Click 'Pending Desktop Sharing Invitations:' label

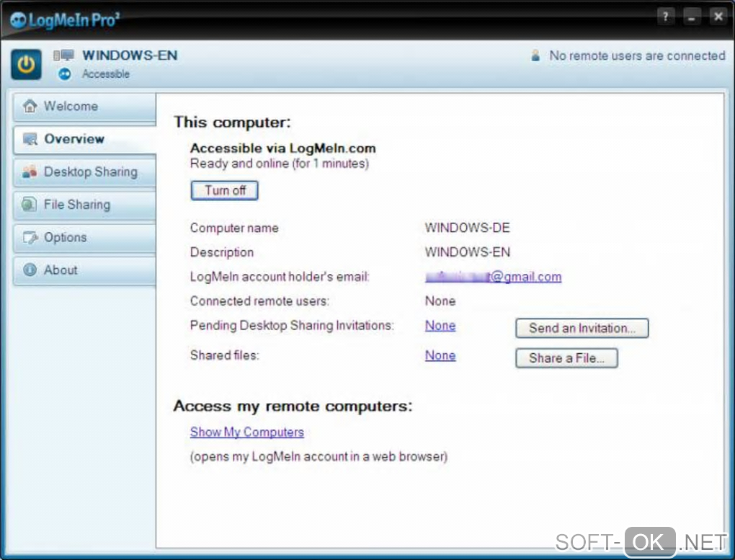[292, 326]
